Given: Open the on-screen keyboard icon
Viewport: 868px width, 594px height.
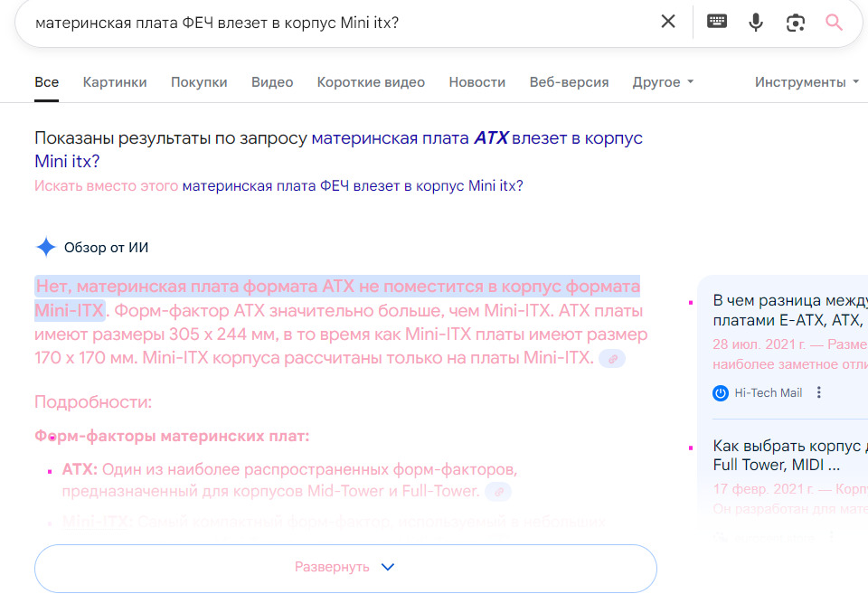Looking at the screenshot, I should pos(717,22).
